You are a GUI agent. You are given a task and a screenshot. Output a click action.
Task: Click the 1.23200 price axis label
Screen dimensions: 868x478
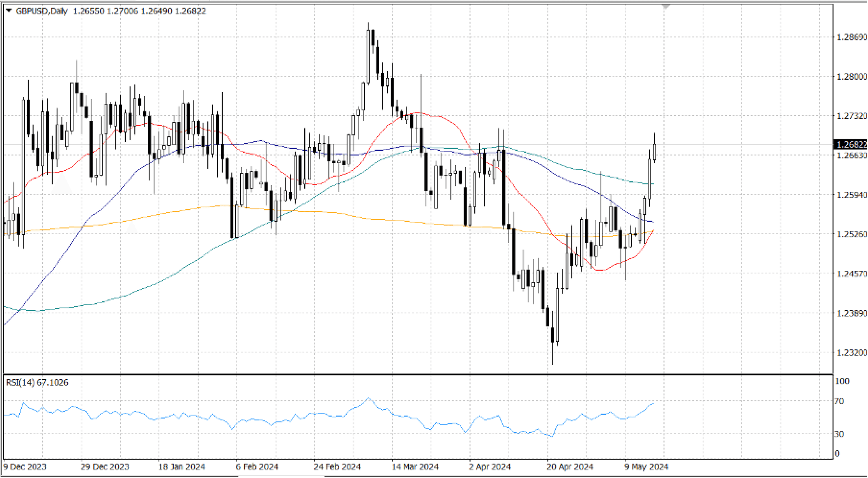pos(851,353)
